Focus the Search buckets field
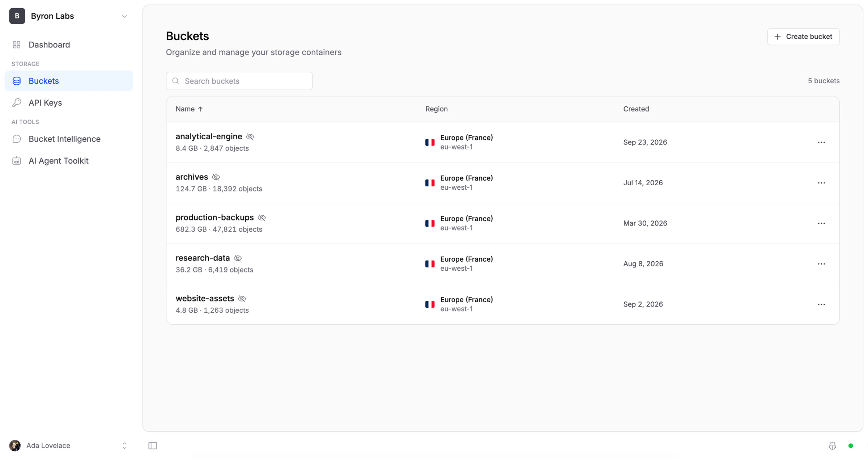This screenshot has width=868, height=460. pos(239,81)
